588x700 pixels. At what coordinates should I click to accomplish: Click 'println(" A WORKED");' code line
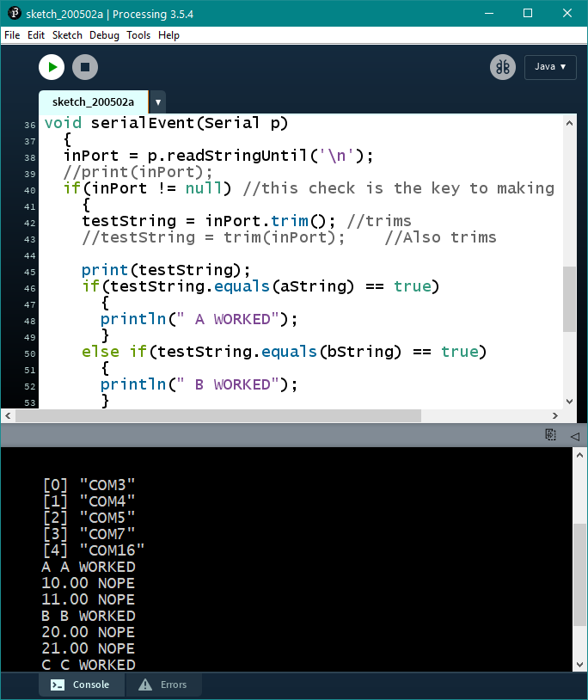pyautogui.click(x=199, y=319)
